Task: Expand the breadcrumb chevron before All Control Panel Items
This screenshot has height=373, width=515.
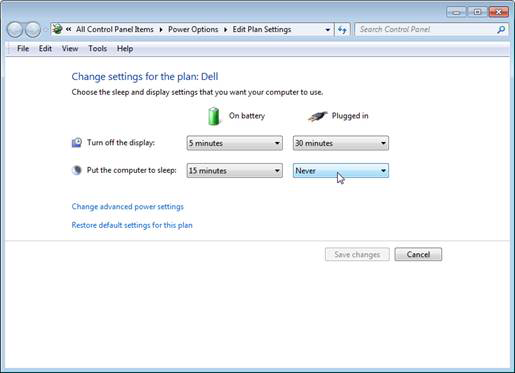Action: click(x=68, y=29)
